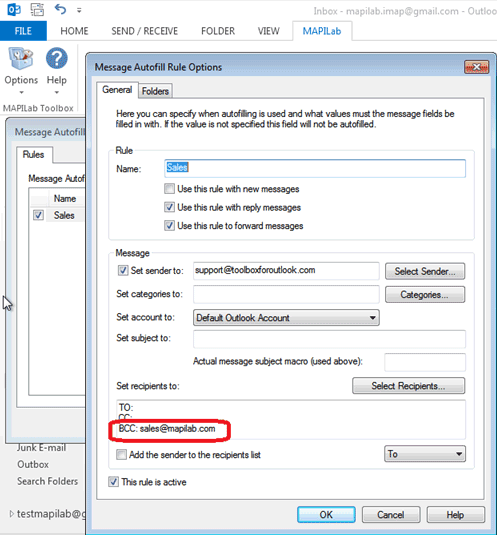The height and width of the screenshot is (535, 497).
Task: Select the General tab in rule options
Action: click(117, 90)
